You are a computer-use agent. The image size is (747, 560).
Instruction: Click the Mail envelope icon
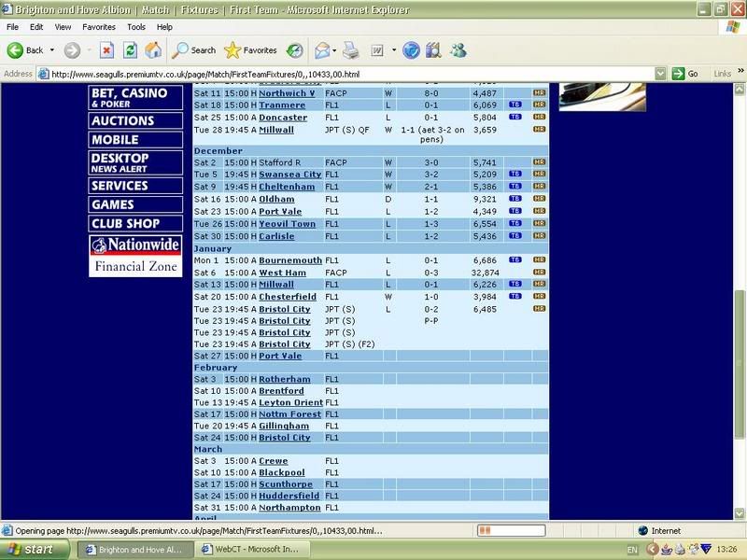[x=322, y=50]
